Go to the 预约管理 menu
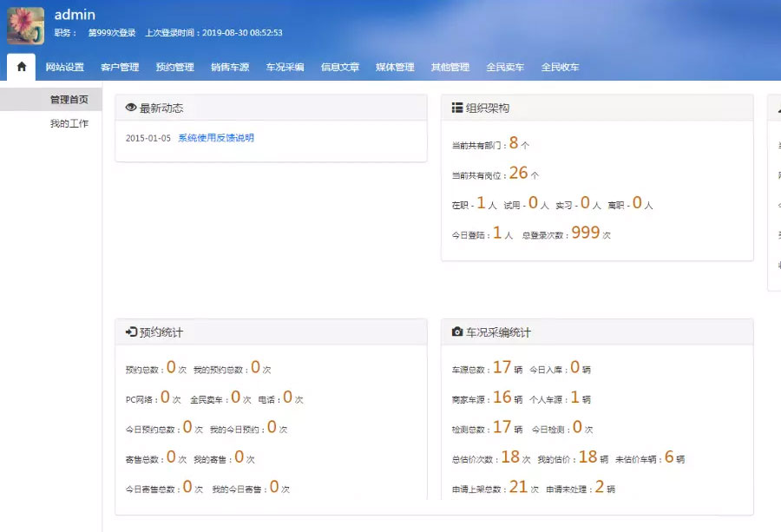The height and width of the screenshot is (532, 781). pyautogui.click(x=174, y=68)
